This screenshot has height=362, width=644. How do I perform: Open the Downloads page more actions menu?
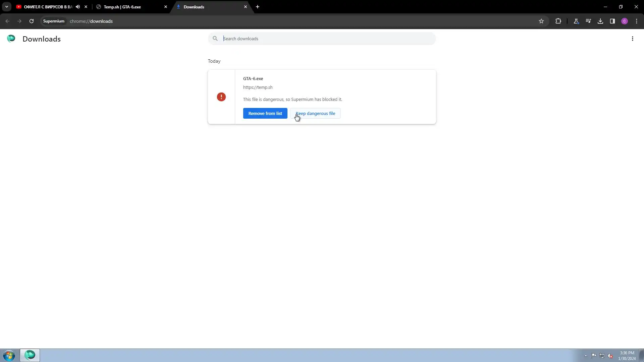tap(632, 39)
